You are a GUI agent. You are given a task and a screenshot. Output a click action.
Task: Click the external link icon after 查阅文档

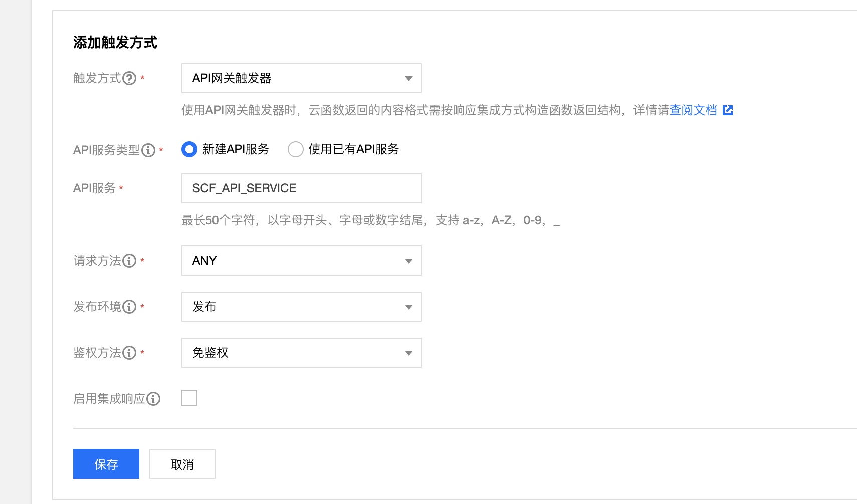pyautogui.click(x=728, y=110)
